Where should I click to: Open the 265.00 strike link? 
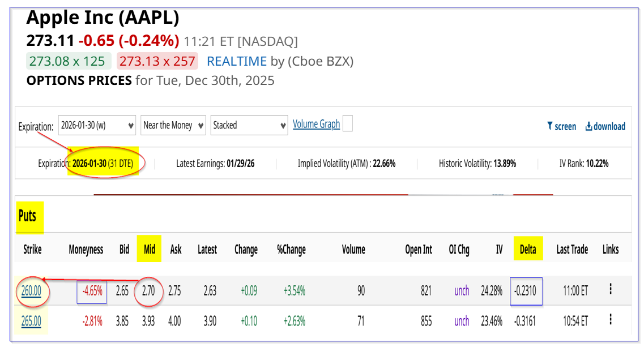tap(32, 321)
